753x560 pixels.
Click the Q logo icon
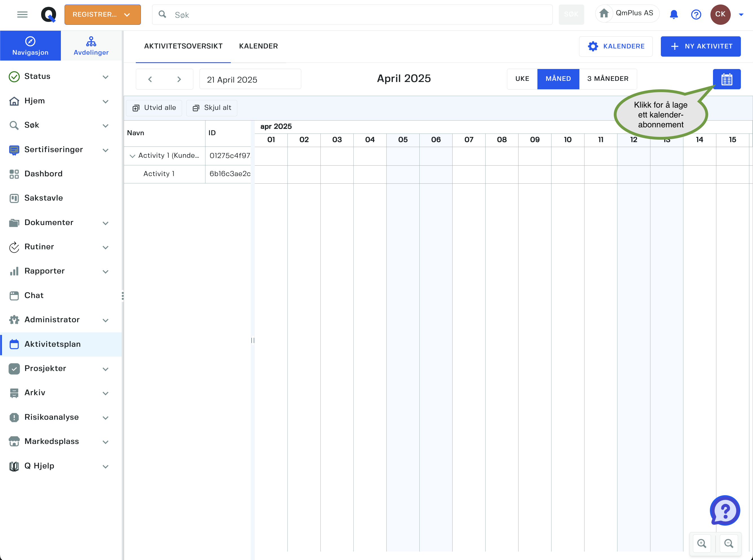coord(48,15)
